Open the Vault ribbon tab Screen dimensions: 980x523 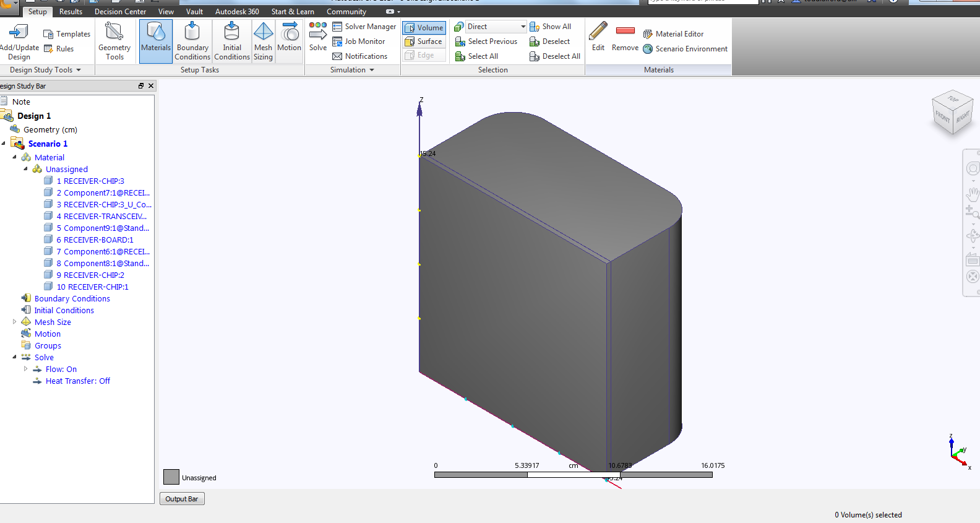coord(194,12)
